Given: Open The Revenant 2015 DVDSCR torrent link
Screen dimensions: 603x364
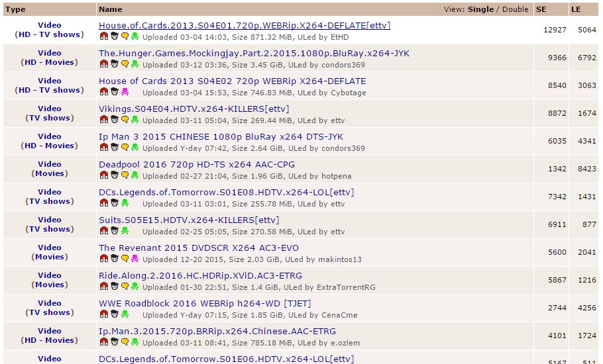Looking at the screenshot, I should pyautogui.click(x=199, y=248).
